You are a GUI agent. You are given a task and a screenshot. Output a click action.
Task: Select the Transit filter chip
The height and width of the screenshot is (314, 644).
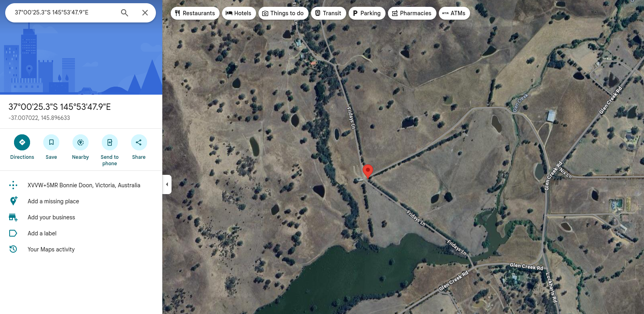pos(329,13)
